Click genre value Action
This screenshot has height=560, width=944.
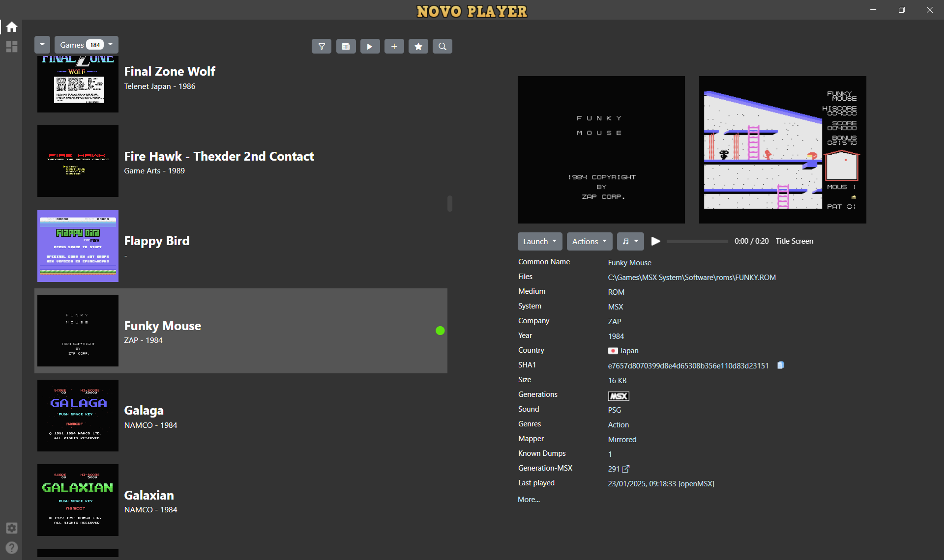619,424
